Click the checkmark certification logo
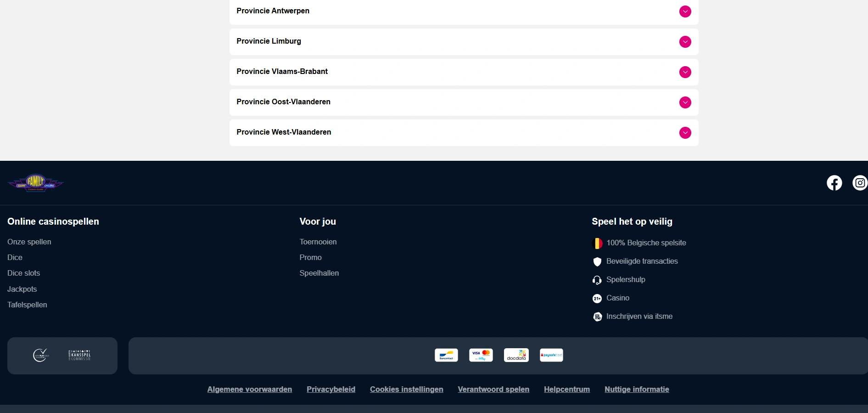 [41, 355]
